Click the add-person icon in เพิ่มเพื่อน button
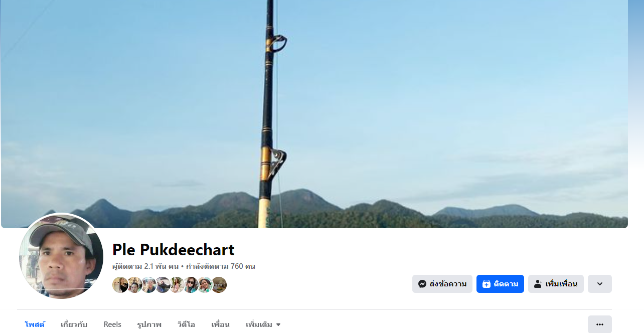Image resolution: width=644 pixels, height=333 pixels. 538,284
